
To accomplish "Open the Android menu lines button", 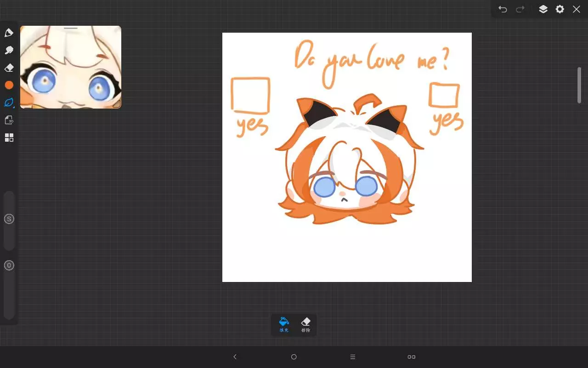I will 353,356.
